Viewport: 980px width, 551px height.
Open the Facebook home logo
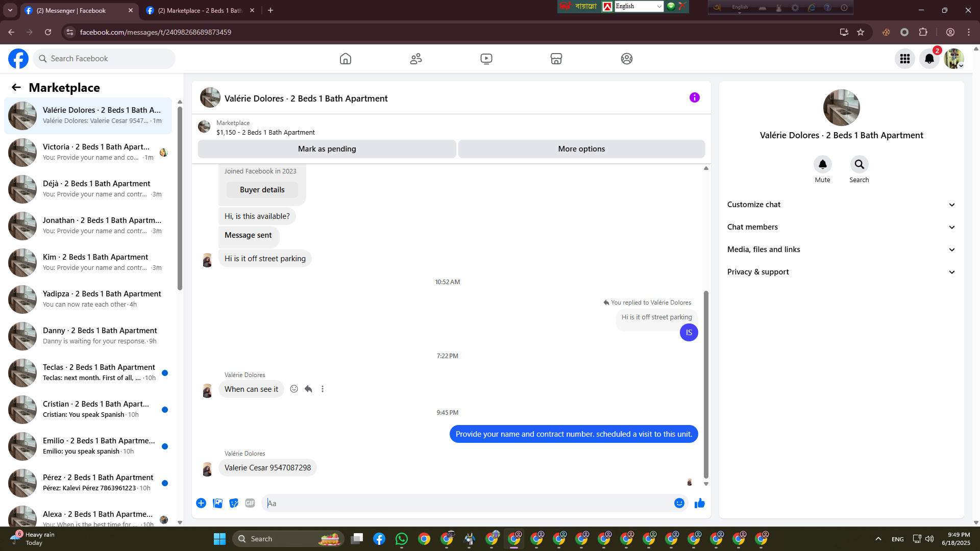point(18,59)
